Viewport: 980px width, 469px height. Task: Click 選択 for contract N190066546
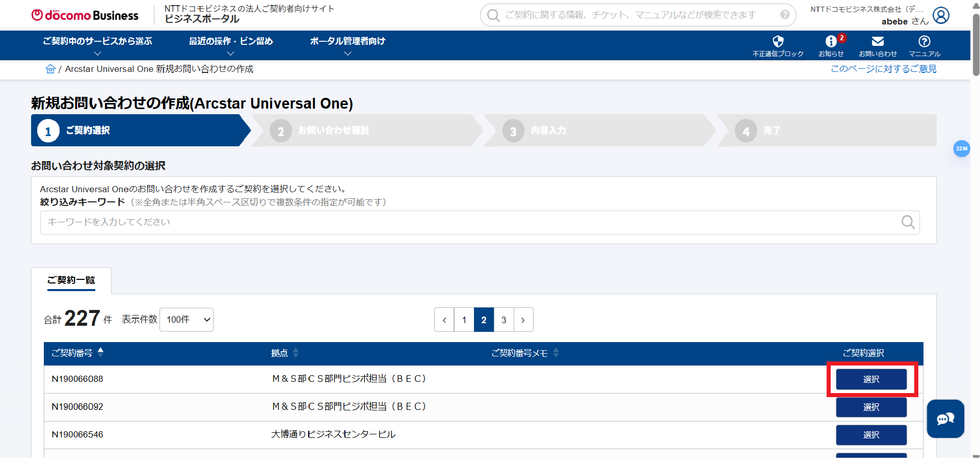tap(871, 435)
